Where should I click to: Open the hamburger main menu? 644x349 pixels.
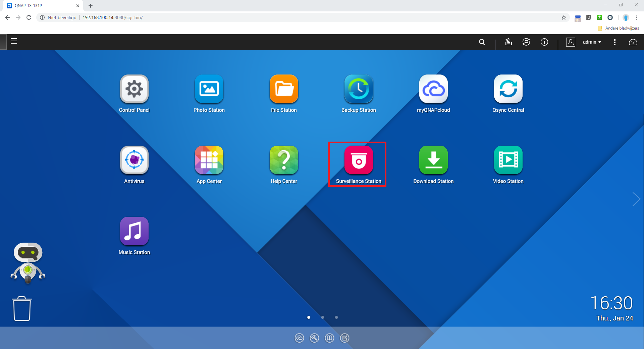[x=14, y=41]
